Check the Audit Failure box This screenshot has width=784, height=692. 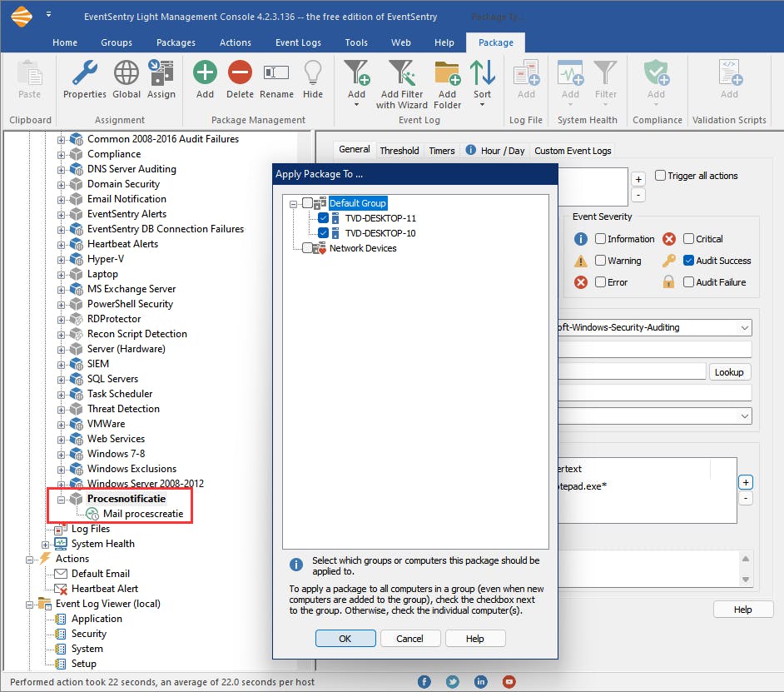pyautogui.click(x=688, y=281)
